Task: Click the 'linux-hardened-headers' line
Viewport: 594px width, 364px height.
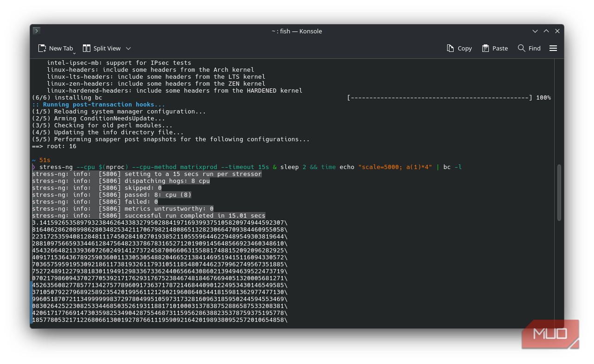Action: click(175, 90)
